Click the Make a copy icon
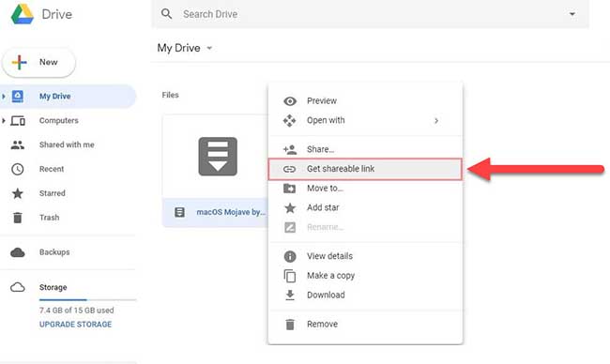Screen dimensions: 610x364 click(x=290, y=276)
